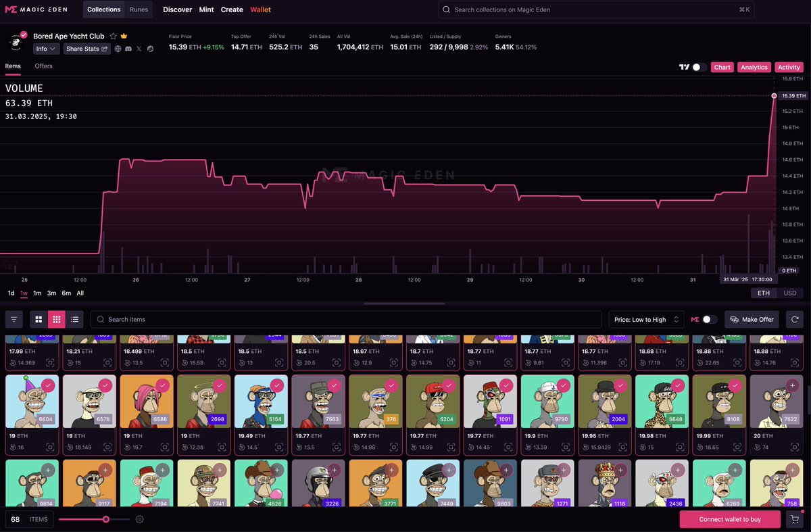This screenshot has height=532, width=811.
Task: Click the Share Stats button
Action: tap(87, 49)
